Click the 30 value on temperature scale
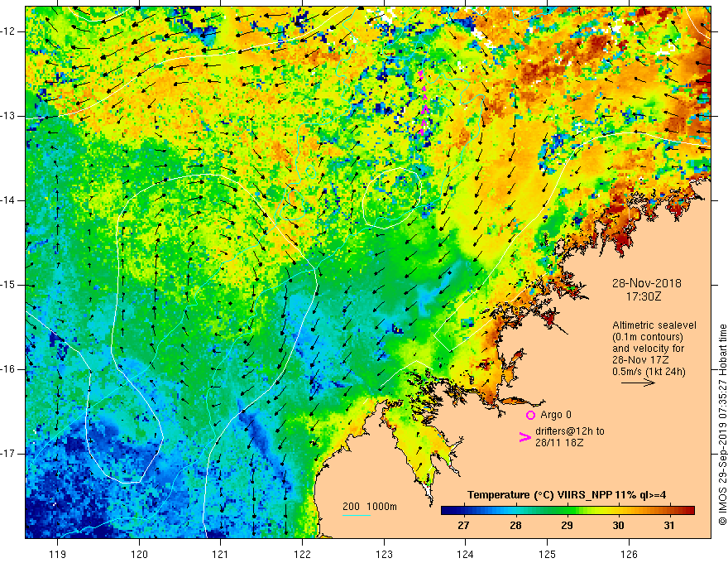728x563 pixels. pos(618,526)
